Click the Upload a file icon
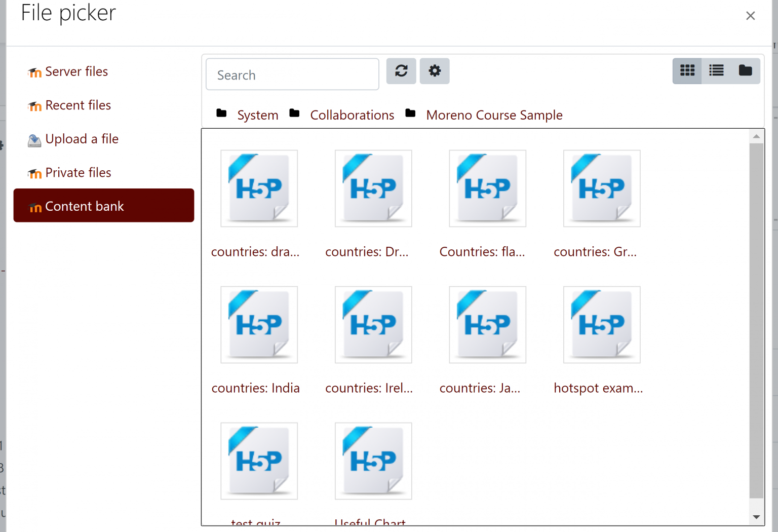778x532 pixels. coord(34,139)
